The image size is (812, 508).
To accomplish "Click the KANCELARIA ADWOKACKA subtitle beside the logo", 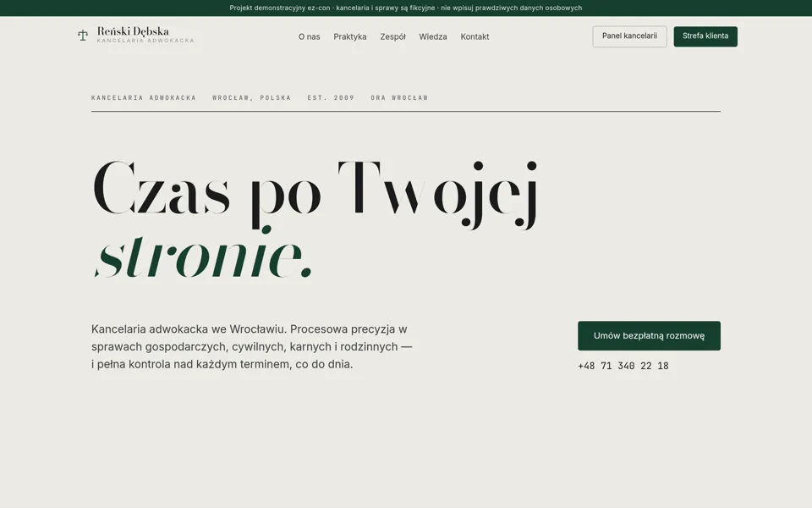I will coord(145,41).
